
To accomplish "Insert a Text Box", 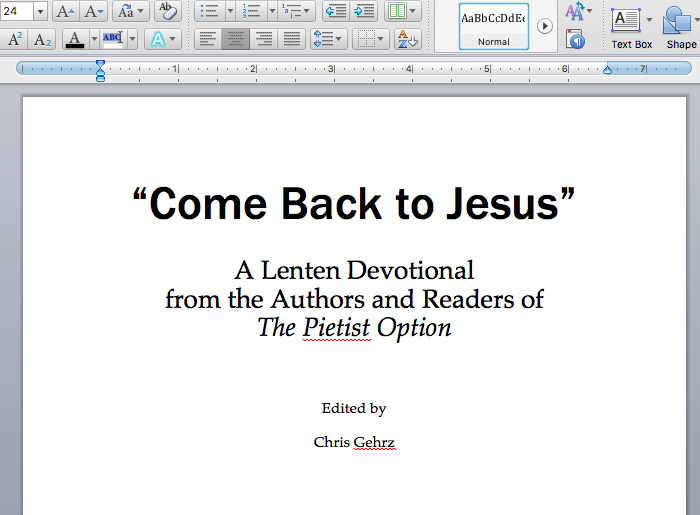I will (x=631, y=27).
